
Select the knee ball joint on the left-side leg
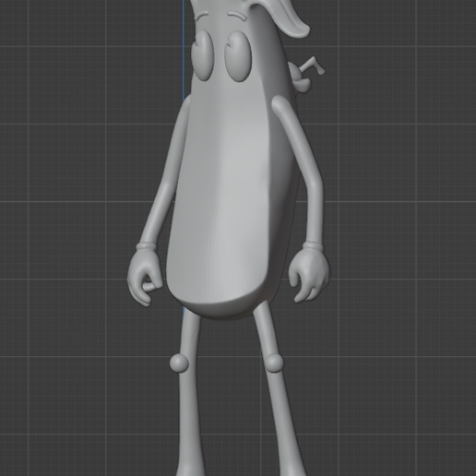[x=179, y=363]
